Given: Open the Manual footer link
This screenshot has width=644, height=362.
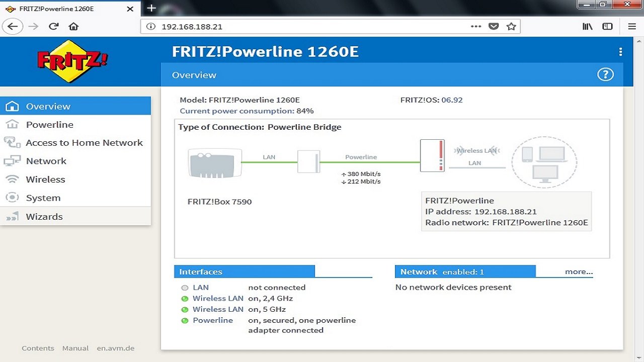Looking at the screenshot, I should point(75,348).
